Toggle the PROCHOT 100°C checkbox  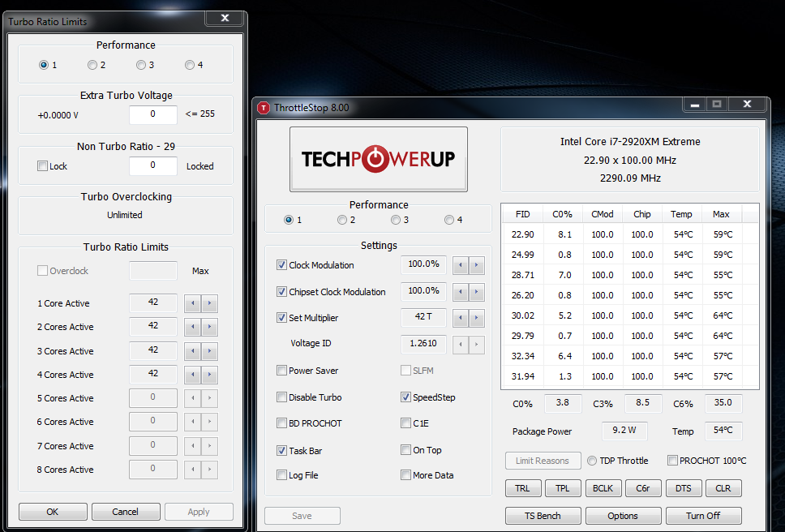point(672,460)
